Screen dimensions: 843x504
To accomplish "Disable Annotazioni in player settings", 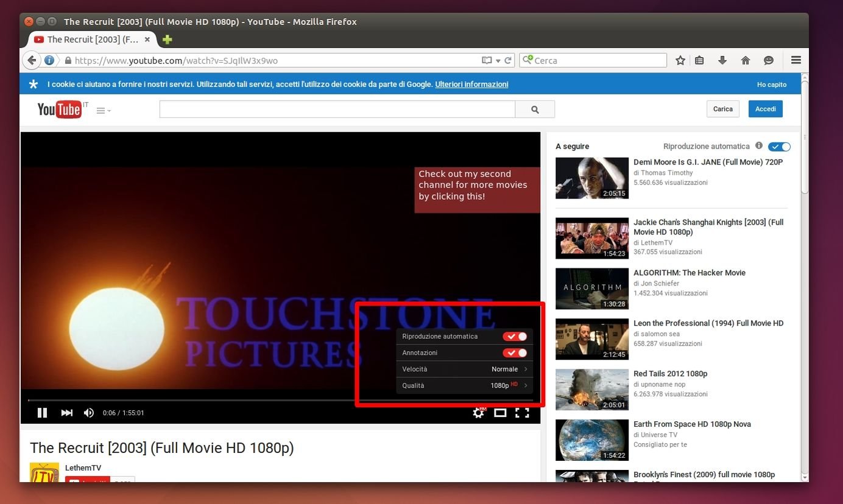I will pos(515,353).
